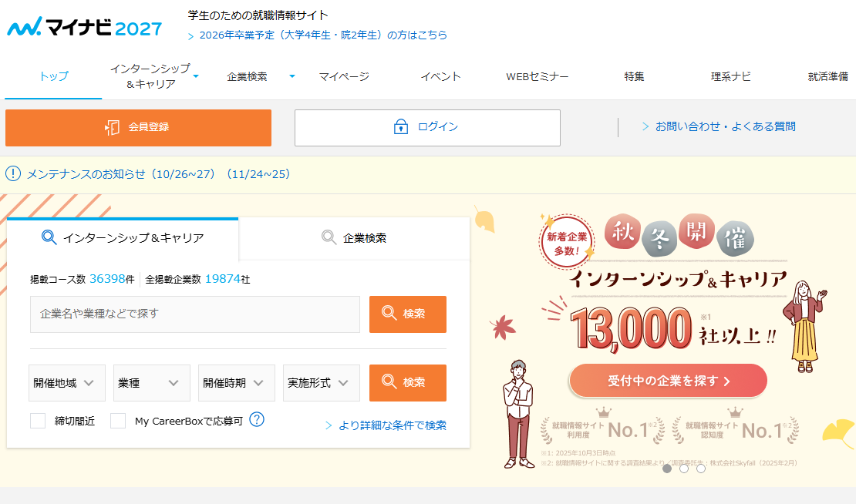Screen dimensions: 856x504
Task: Open the WEBセミナー menu item
Action: (x=537, y=78)
